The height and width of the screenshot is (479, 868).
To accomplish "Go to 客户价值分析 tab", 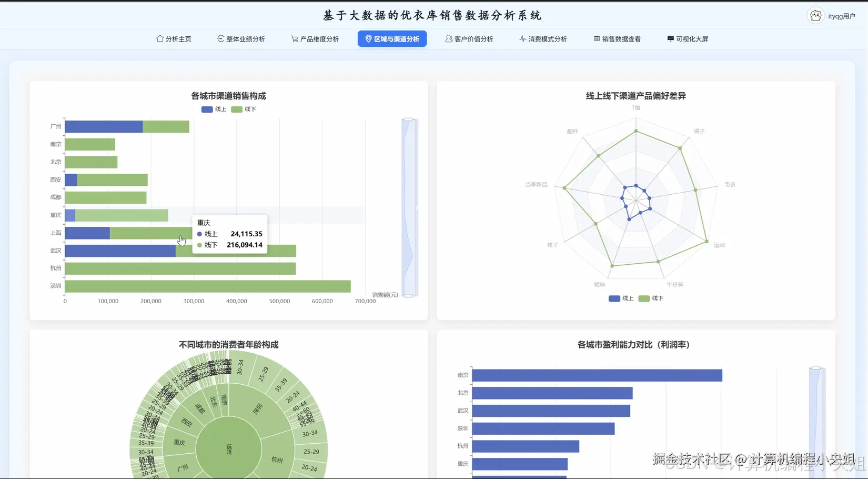I will (x=469, y=39).
